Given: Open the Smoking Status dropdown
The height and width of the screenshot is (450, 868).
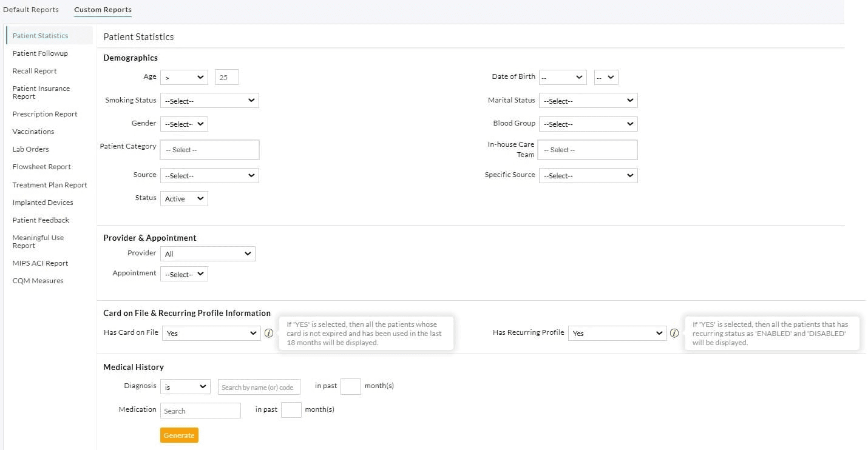Looking at the screenshot, I should (209, 101).
